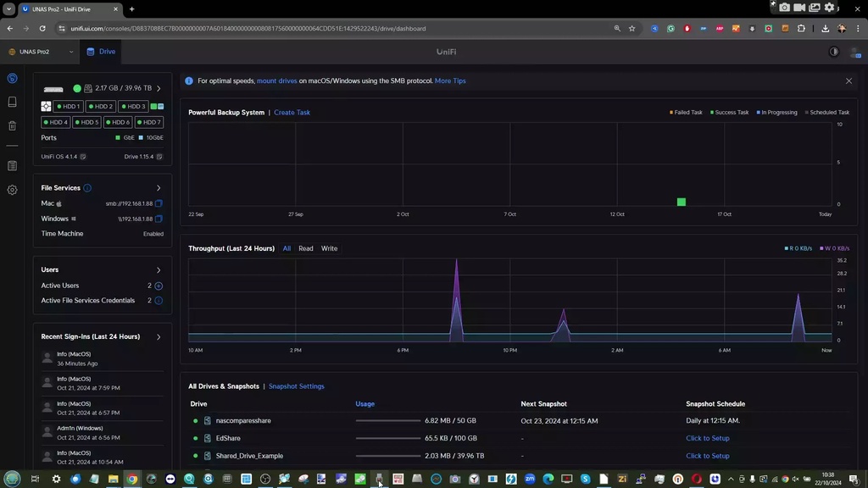Copy UniFi OS 4.1.4 version
Screen dimensions: 868x488
click(x=83, y=157)
